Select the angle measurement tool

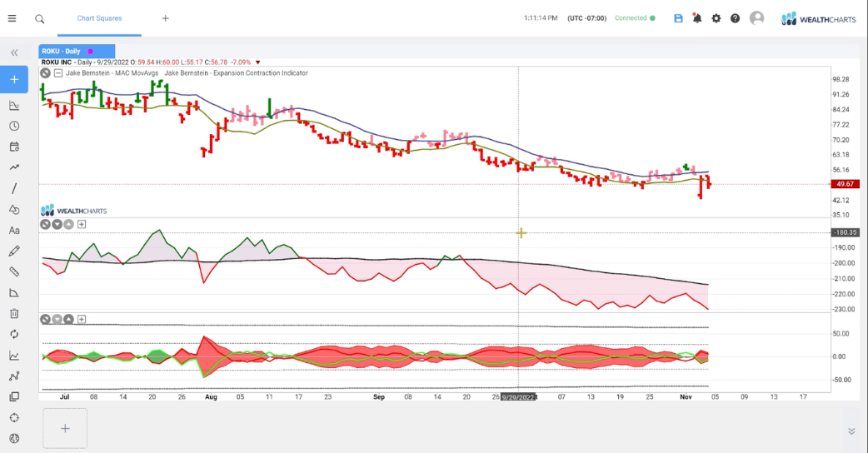pos(14,292)
